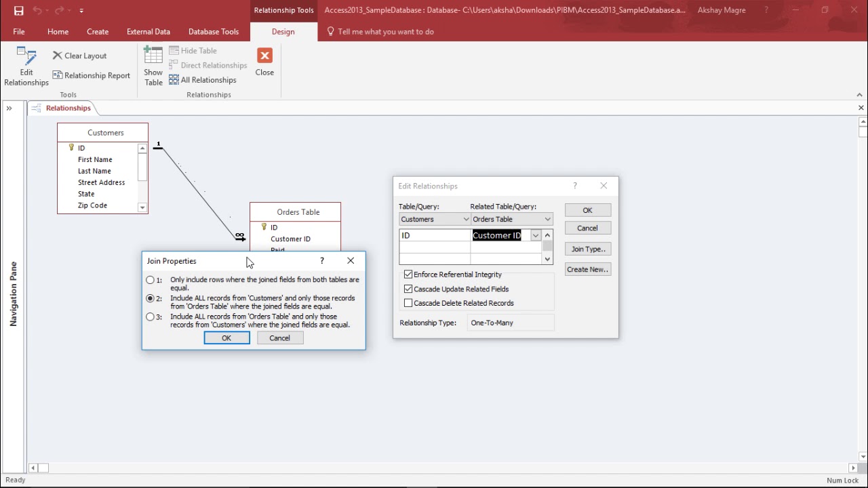Click the Undo arrow icon
This screenshot has width=868, height=488.
click(x=37, y=10)
